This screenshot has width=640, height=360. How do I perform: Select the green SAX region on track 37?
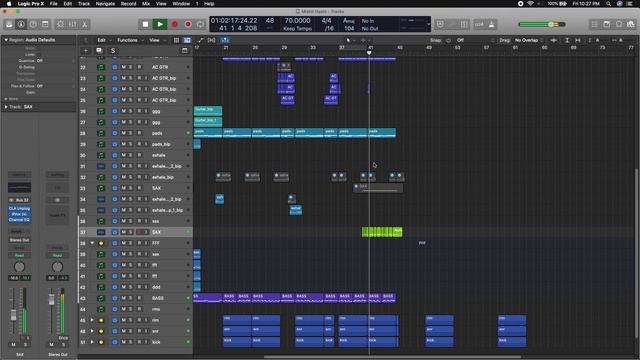(382, 232)
